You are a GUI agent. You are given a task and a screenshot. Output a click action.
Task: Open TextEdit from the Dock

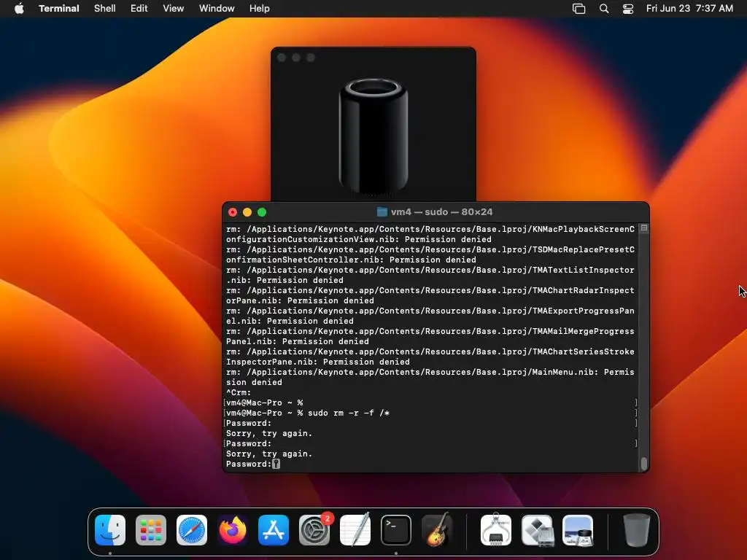tap(355, 530)
